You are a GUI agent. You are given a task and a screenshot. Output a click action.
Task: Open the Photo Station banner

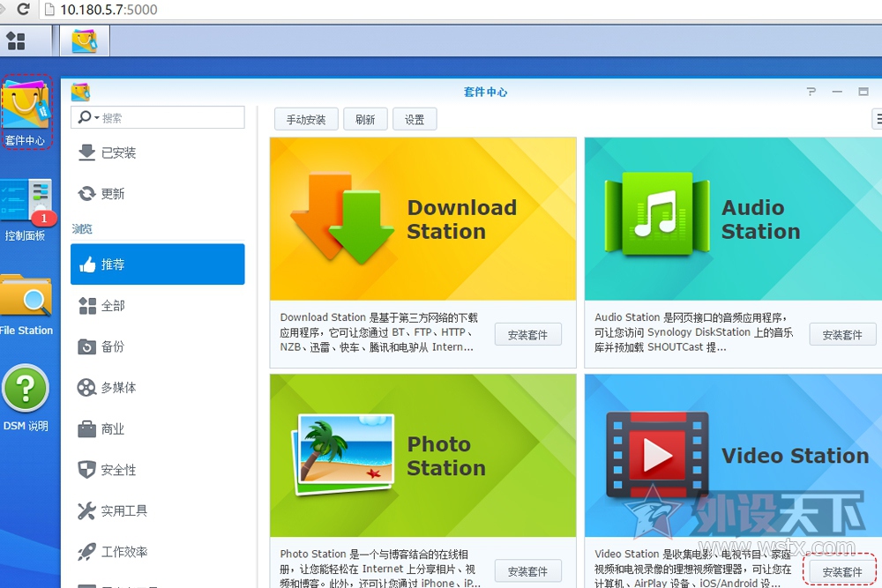click(x=423, y=456)
